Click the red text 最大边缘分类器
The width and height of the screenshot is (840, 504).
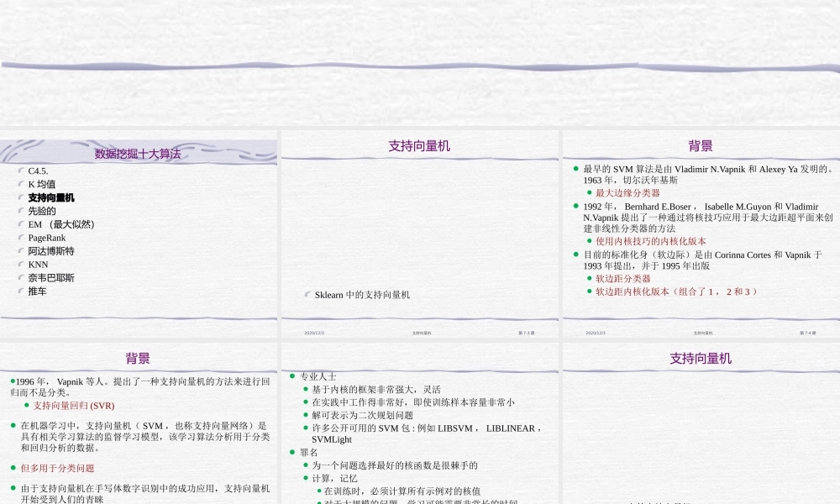coord(627,193)
